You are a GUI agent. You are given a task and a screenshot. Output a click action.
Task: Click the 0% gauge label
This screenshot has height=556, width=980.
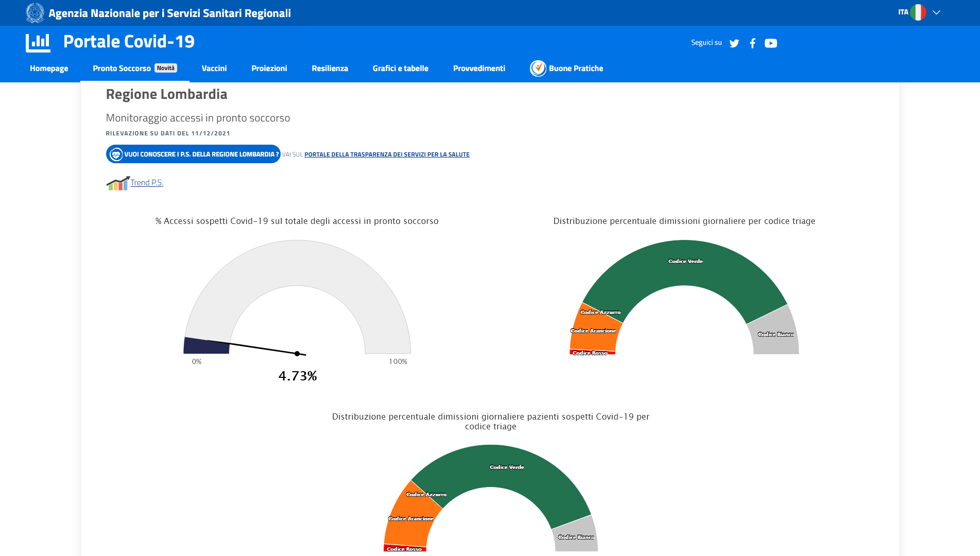(x=197, y=362)
